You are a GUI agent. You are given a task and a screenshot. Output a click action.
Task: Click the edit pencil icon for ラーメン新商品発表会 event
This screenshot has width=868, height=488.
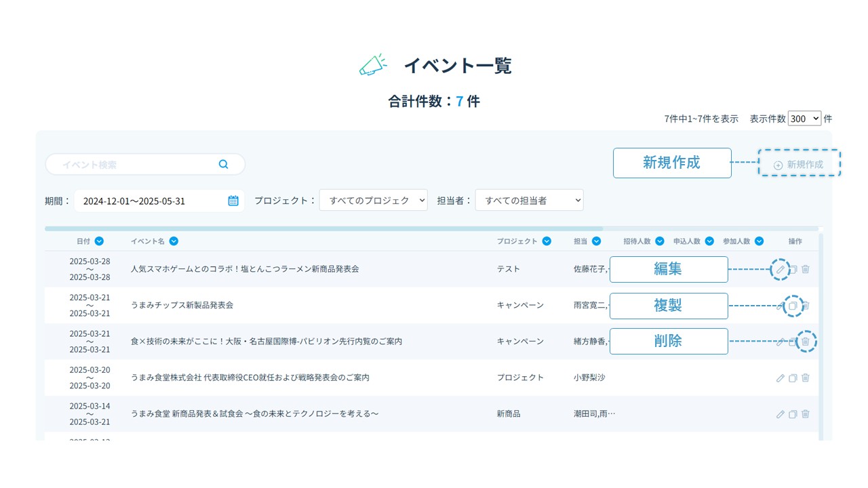click(x=780, y=269)
